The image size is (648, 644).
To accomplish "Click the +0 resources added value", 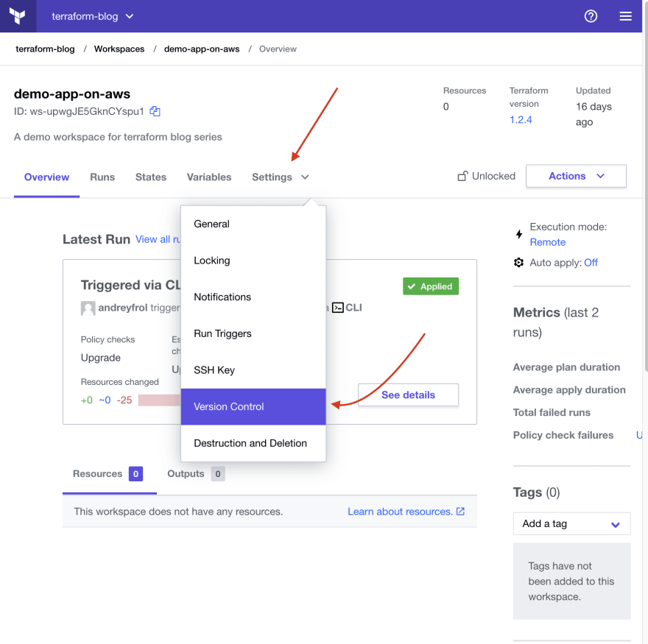I will (x=87, y=400).
